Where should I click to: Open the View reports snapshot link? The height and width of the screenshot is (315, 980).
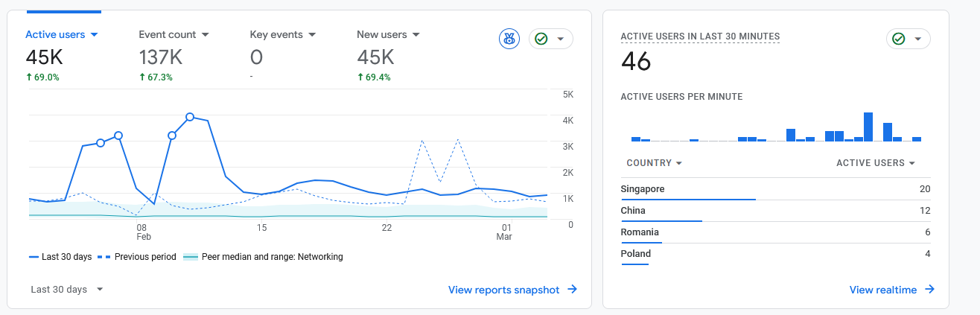(512, 290)
